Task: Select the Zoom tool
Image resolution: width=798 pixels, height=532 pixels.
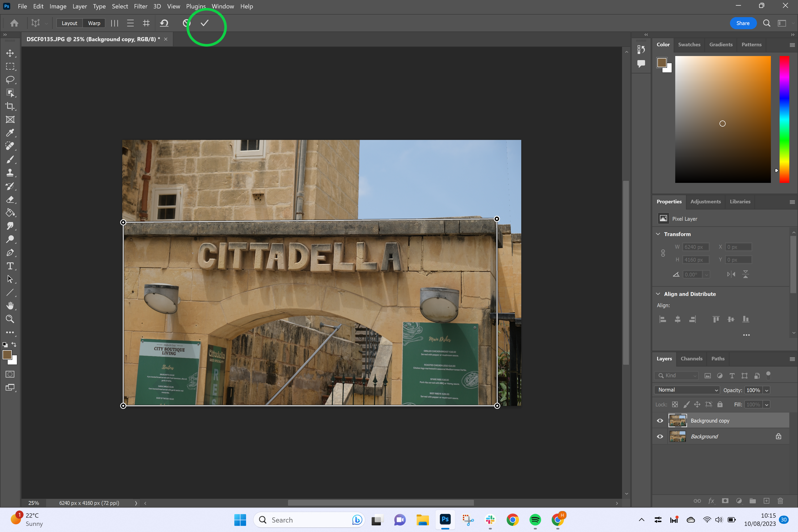Action: (x=10, y=319)
